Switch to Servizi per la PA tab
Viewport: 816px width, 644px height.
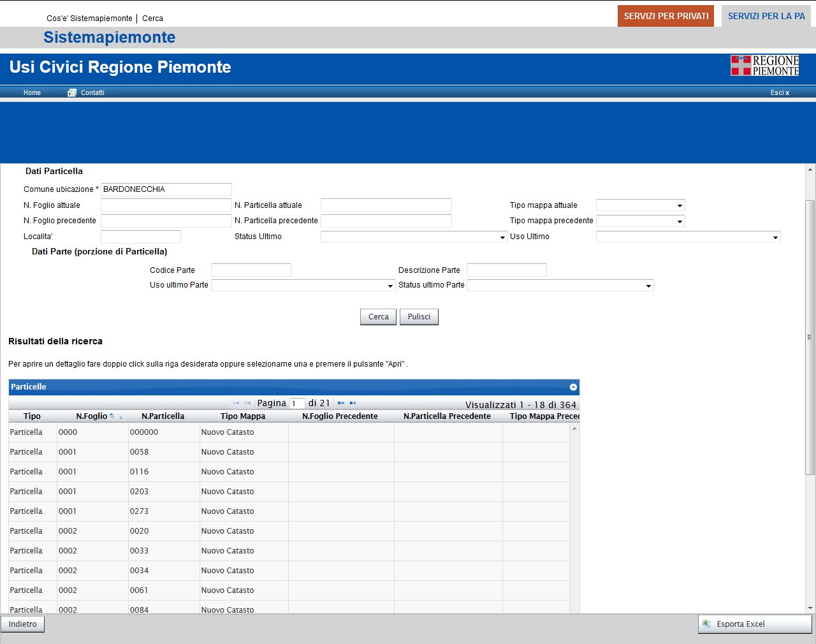(x=766, y=16)
